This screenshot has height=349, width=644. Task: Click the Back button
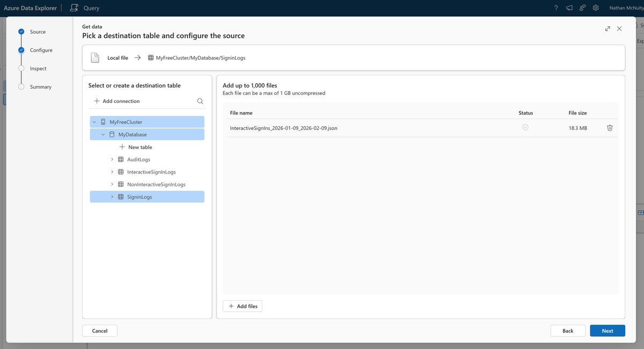568,331
